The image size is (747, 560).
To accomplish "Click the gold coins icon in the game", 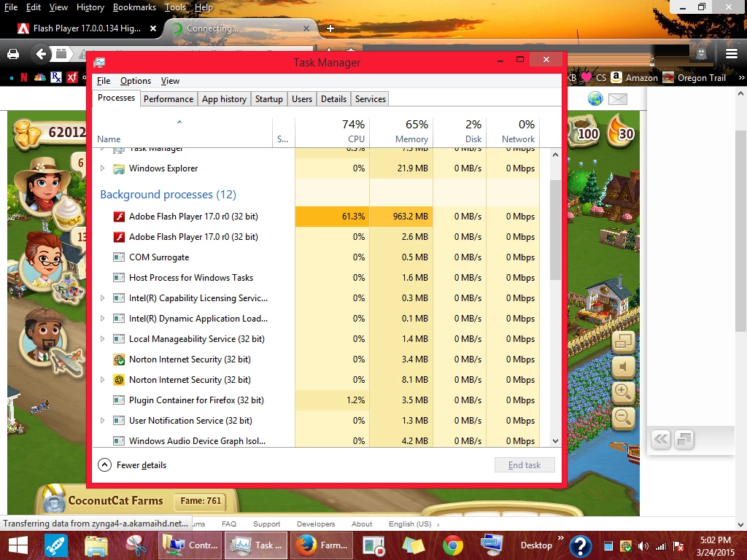I will [x=27, y=133].
